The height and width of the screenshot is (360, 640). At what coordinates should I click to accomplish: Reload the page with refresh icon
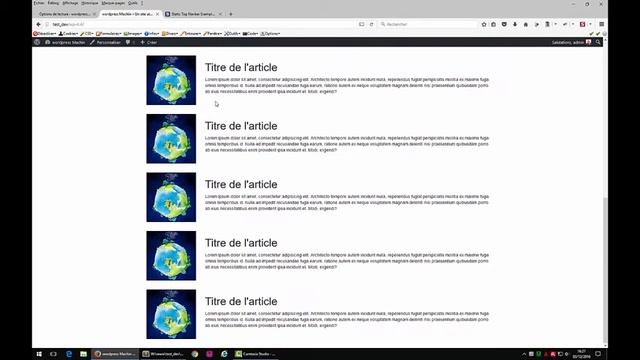[x=371, y=24]
